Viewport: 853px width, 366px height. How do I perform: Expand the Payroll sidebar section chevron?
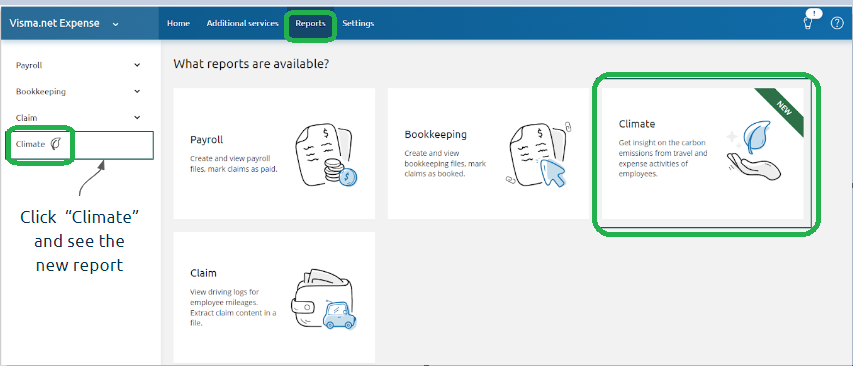137,65
